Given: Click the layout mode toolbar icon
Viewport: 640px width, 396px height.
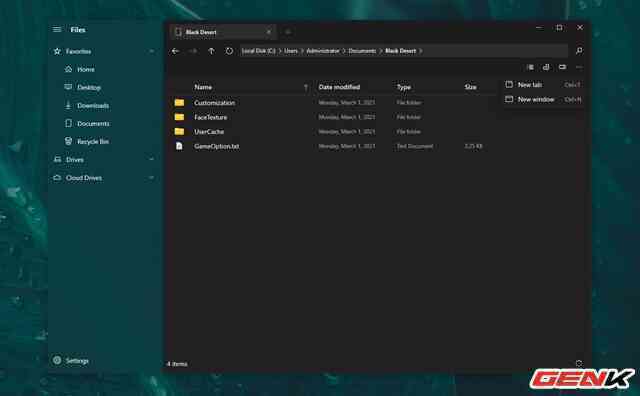Looking at the screenshot, I should 530,67.
